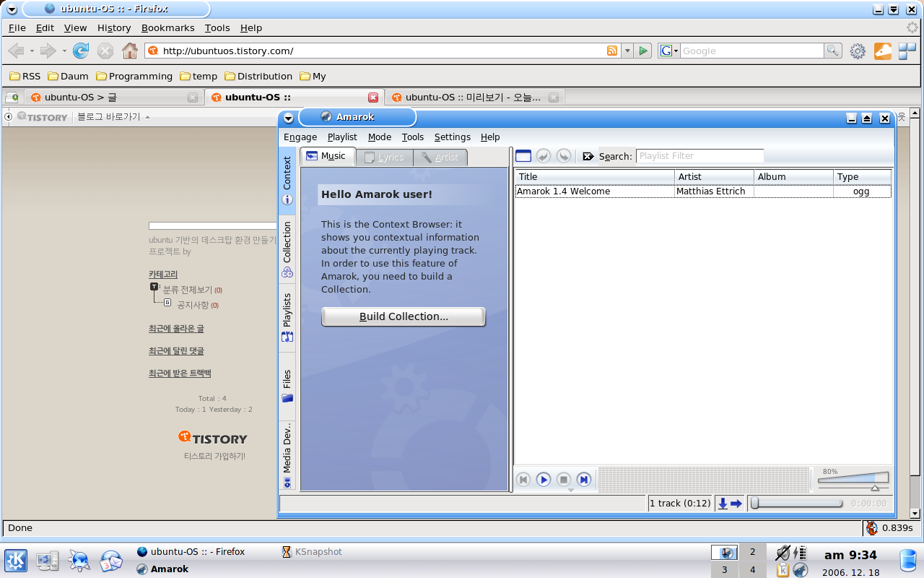Open Firefox forward history dropdown arrow
Image resolution: width=924 pixels, height=578 pixels.
click(64, 51)
